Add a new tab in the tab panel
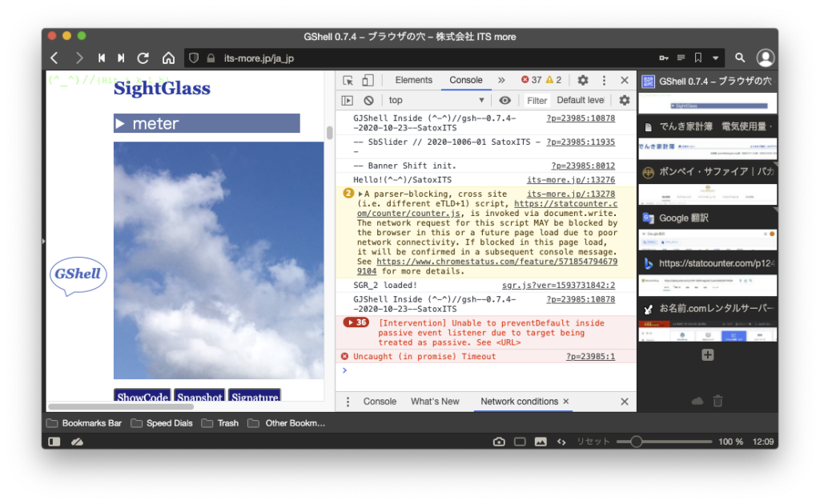This screenshot has height=504, width=820. tap(707, 355)
